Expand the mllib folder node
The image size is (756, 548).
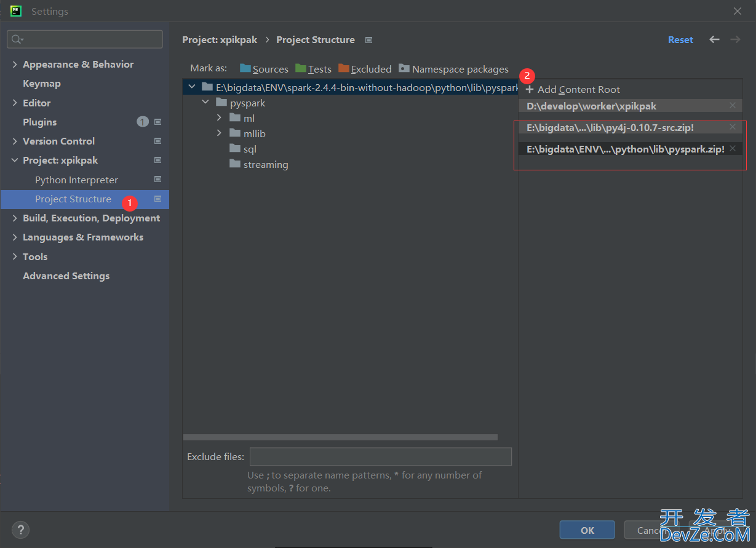(x=219, y=133)
